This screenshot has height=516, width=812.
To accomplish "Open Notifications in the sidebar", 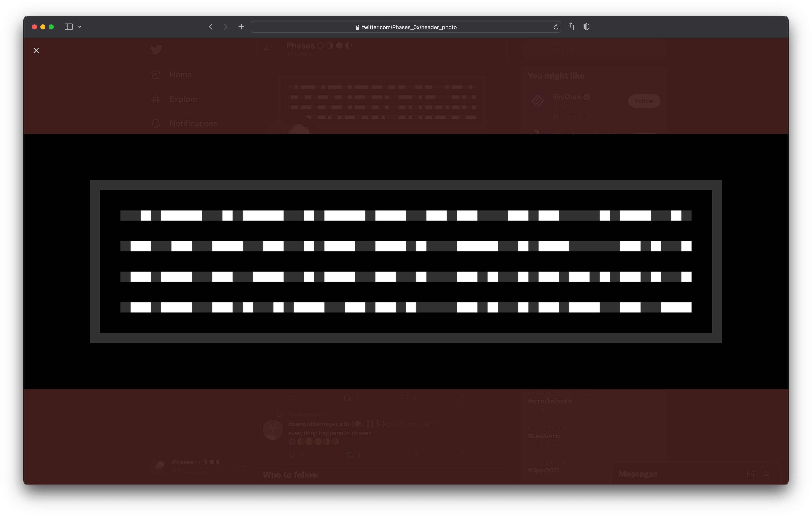I will [x=193, y=123].
